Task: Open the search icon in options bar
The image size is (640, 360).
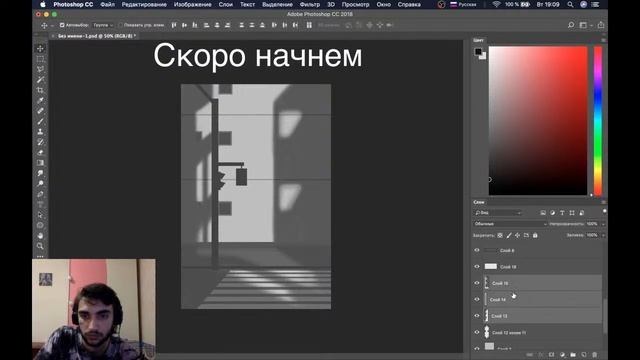Action: pyautogui.click(x=571, y=25)
